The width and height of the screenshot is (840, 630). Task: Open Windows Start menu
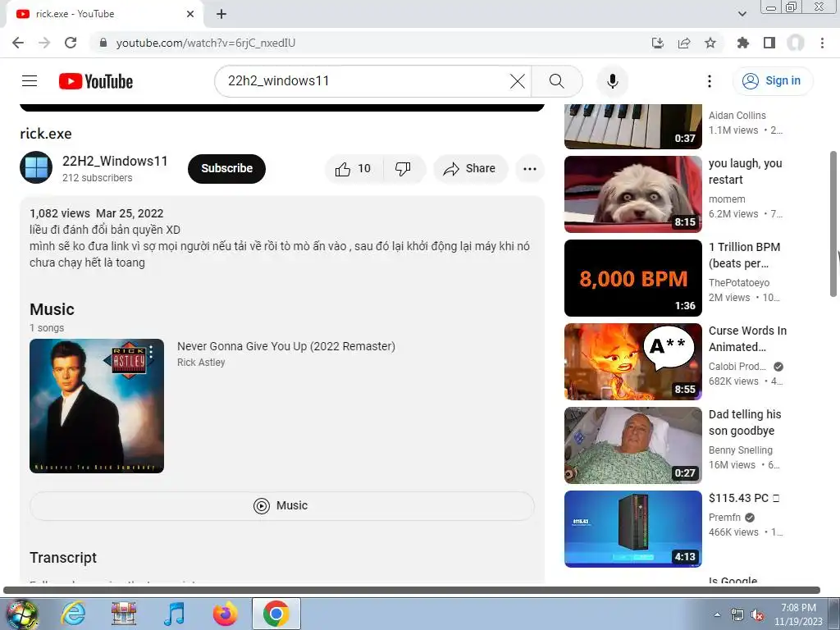[x=21, y=614]
